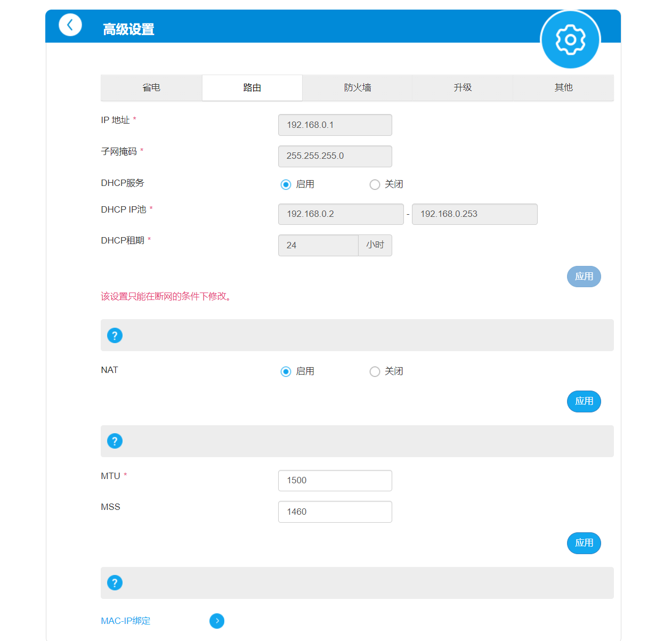
Task: Select NAT 启用 radio option
Action: pyautogui.click(x=286, y=371)
